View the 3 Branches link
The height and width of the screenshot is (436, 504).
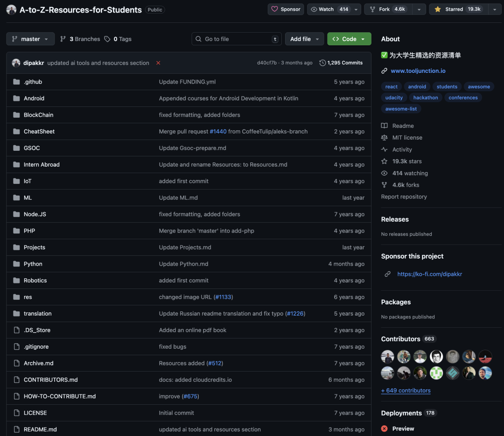(80, 39)
